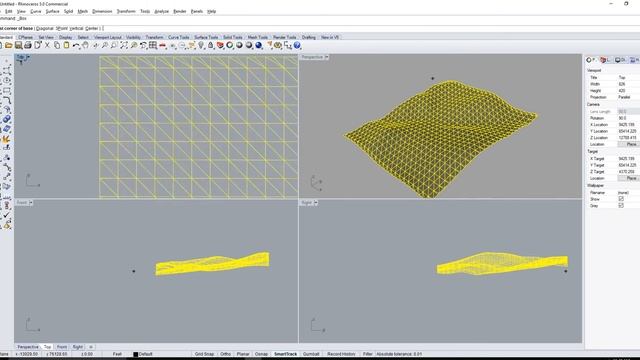Click the Check mark tool in sidebar
The height and width of the screenshot is (360, 640).
7,216
